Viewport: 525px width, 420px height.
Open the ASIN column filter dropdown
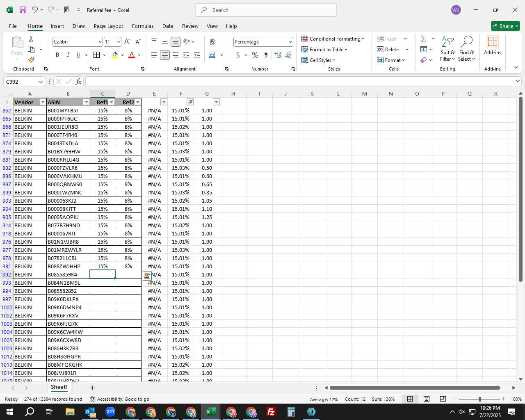click(x=86, y=102)
